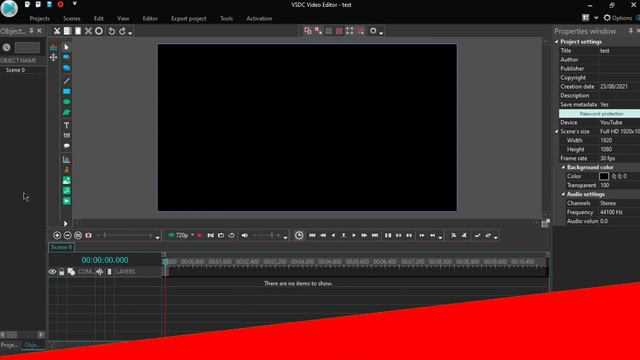
Task: Open the gear settings dropdown arrow above preview
Action: [x=381, y=33]
